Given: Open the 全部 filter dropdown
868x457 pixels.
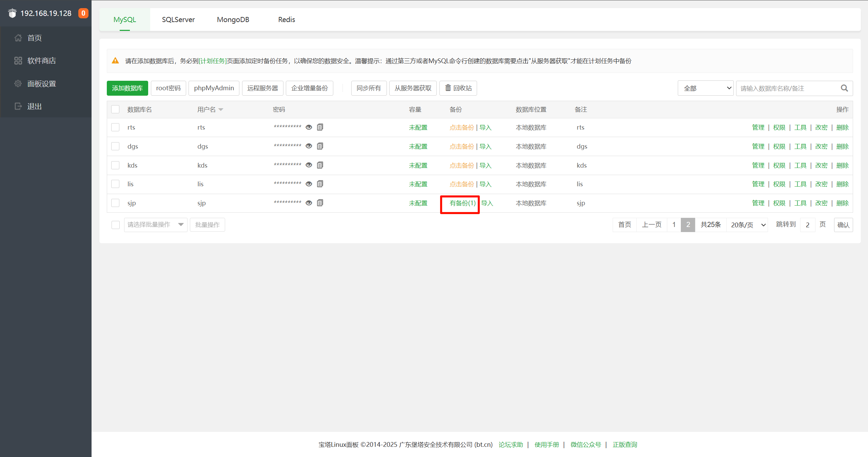Looking at the screenshot, I should tap(706, 88).
